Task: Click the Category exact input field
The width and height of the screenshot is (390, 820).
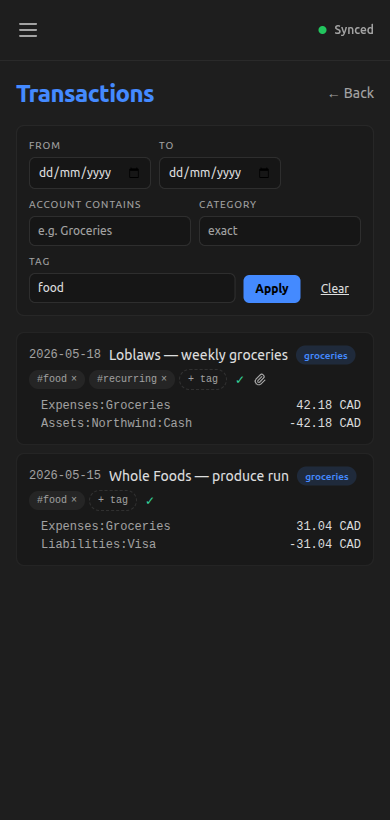Action: pyautogui.click(x=280, y=231)
